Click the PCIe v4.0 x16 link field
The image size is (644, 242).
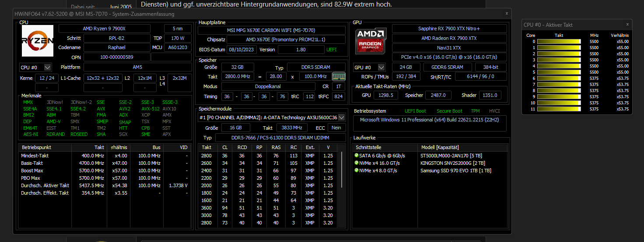click(x=449, y=57)
